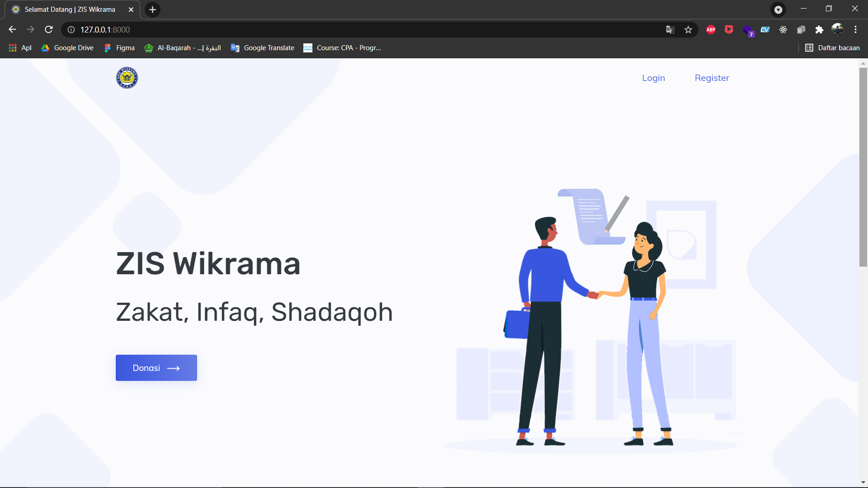Click the ZIS Wikrama heading
The width and height of the screenshot is (868, 488).
pyautogui.click(x=208, y=263)
